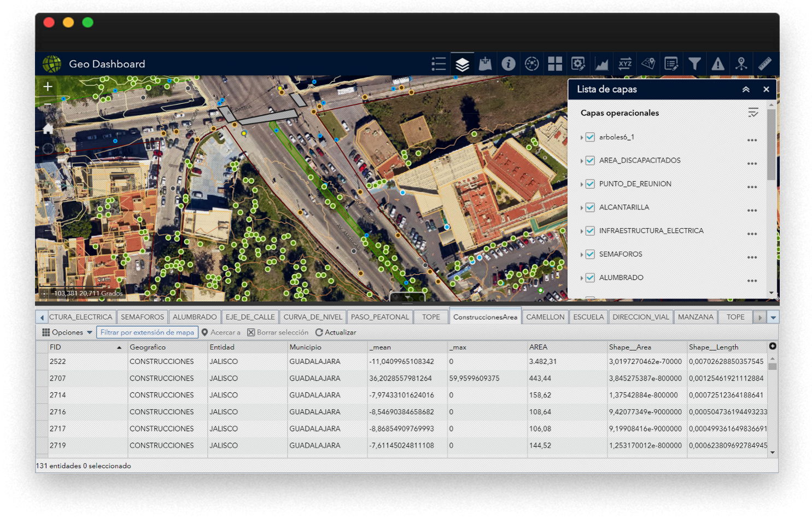Viewport: 812px width, 524px height.
Task: Open the filter funnel widget
Action: [694, 64]
